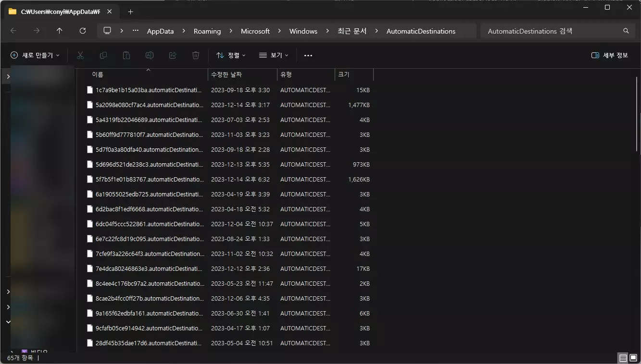
Task: Switch to large thumbnails view icon
Action: pos(633,358)
